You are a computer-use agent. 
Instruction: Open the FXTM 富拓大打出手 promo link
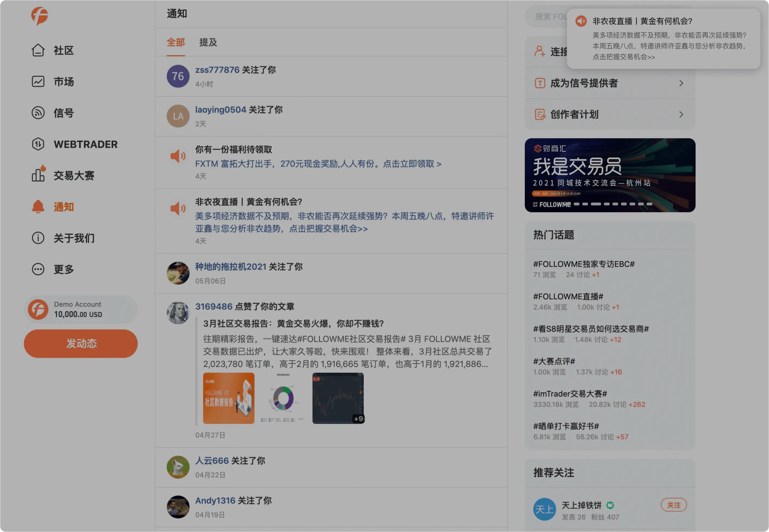318,164
